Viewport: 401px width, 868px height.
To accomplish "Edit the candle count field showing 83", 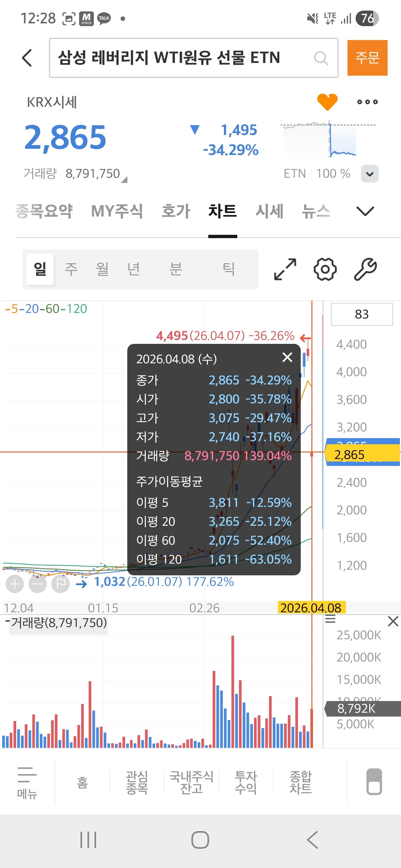I will pos(362,314).
